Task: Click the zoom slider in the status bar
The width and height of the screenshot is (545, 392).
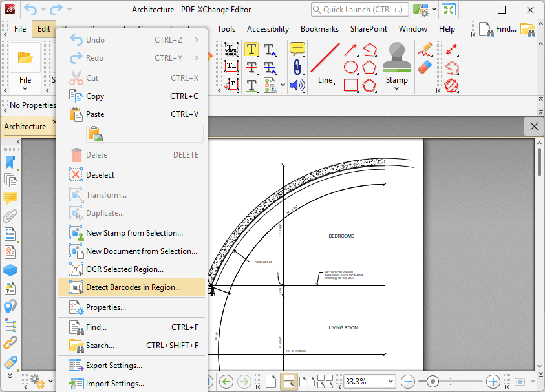Action: click(x=433, y=381)
